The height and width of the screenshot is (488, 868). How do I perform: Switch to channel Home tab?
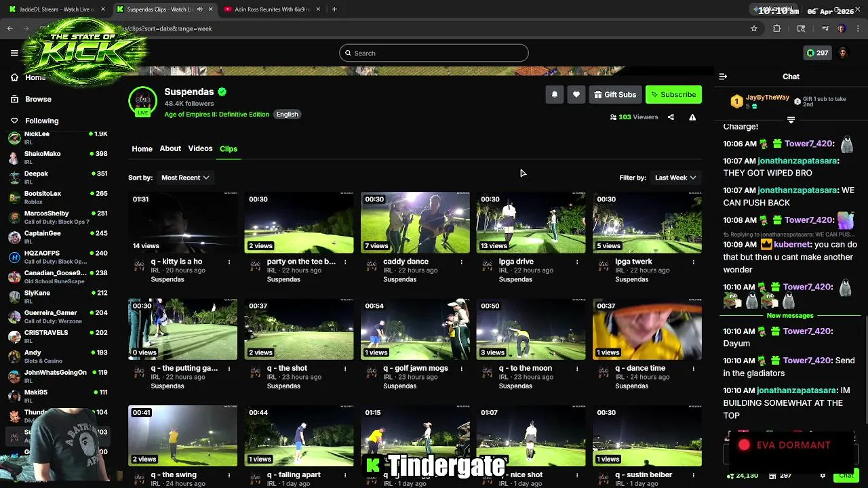[142, 148]
